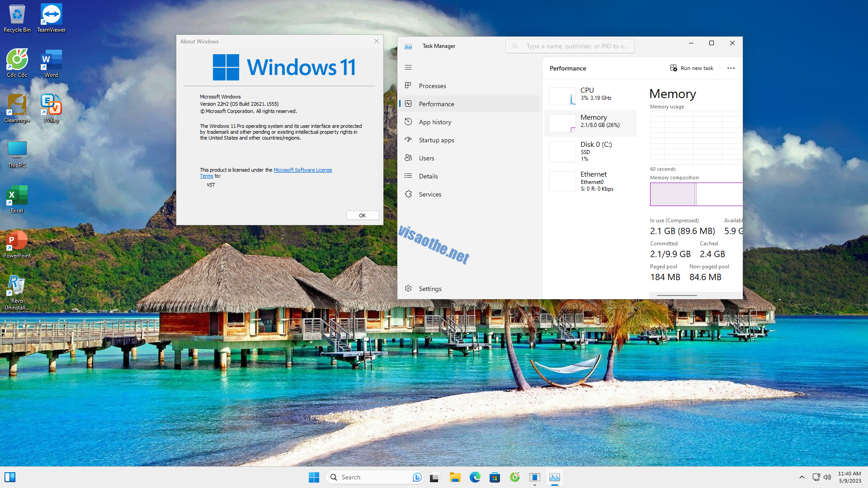Select the This PC desktop icon
The image size is (868, 488).
pyautogui.click(x=17, y=154)
